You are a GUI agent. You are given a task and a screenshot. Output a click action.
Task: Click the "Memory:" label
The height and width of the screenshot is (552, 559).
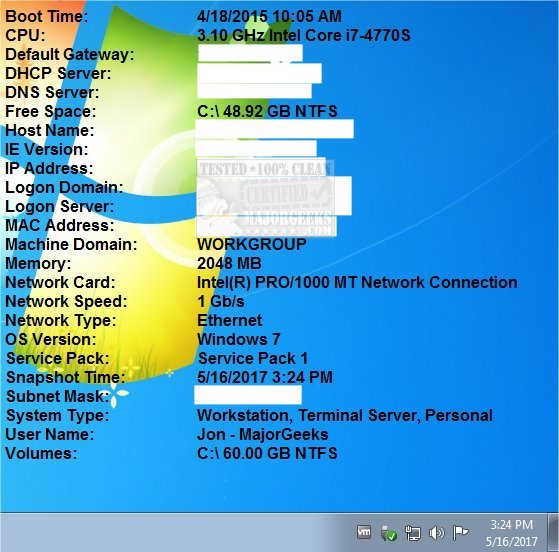pyautogui.click(x=38, y=263)
